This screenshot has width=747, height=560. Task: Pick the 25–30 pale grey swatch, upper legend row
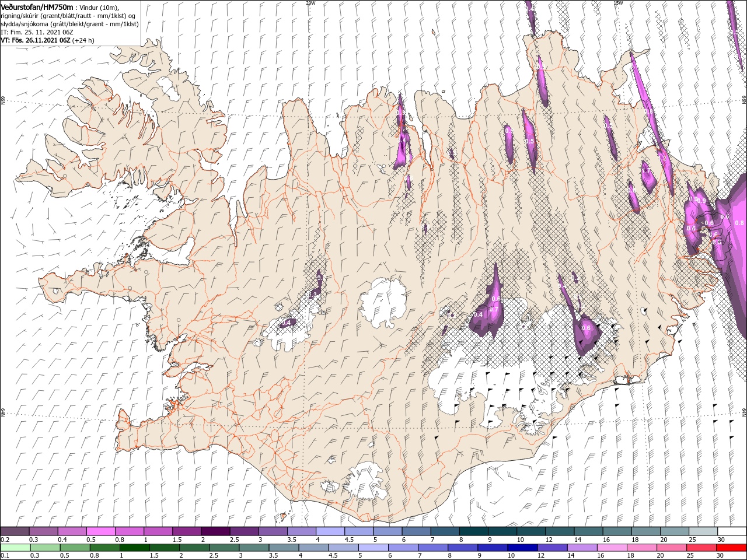pos(703,531)
